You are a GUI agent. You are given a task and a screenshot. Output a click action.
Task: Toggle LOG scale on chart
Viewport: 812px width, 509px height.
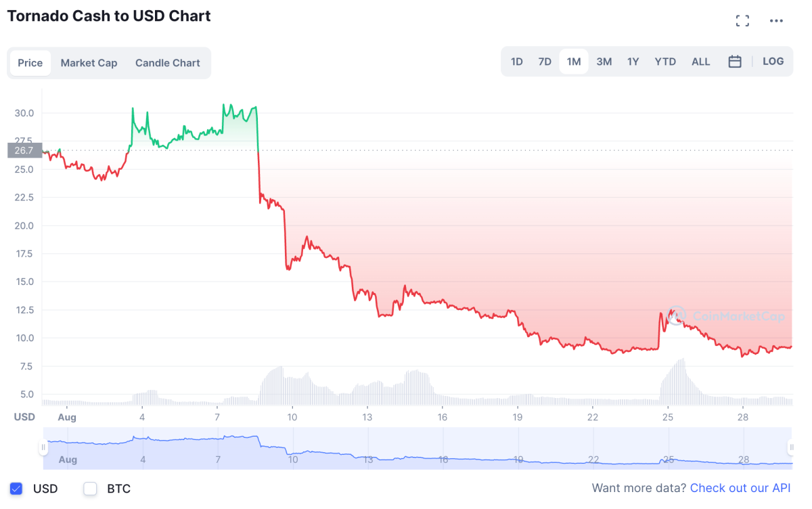[x=773, y=62]
